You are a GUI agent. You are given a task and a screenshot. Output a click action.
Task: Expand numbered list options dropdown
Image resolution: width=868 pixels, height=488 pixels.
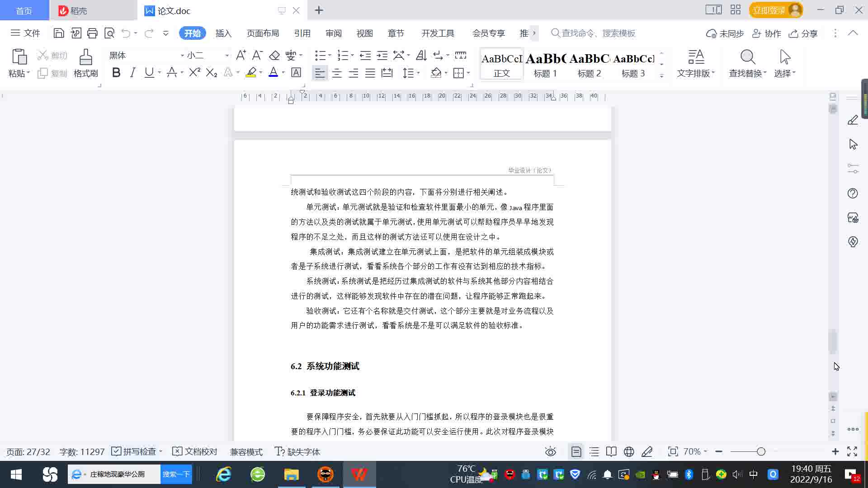click(x=352, y=55)
